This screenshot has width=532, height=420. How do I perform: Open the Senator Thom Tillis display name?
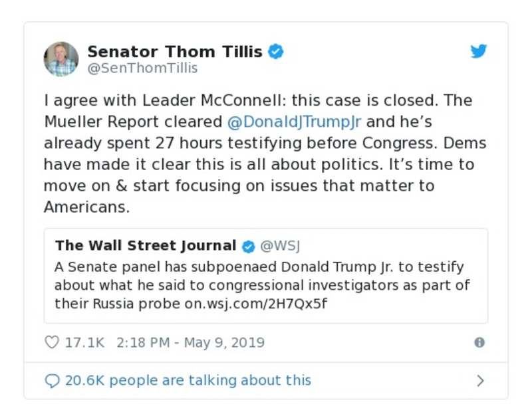coord(176,52)
